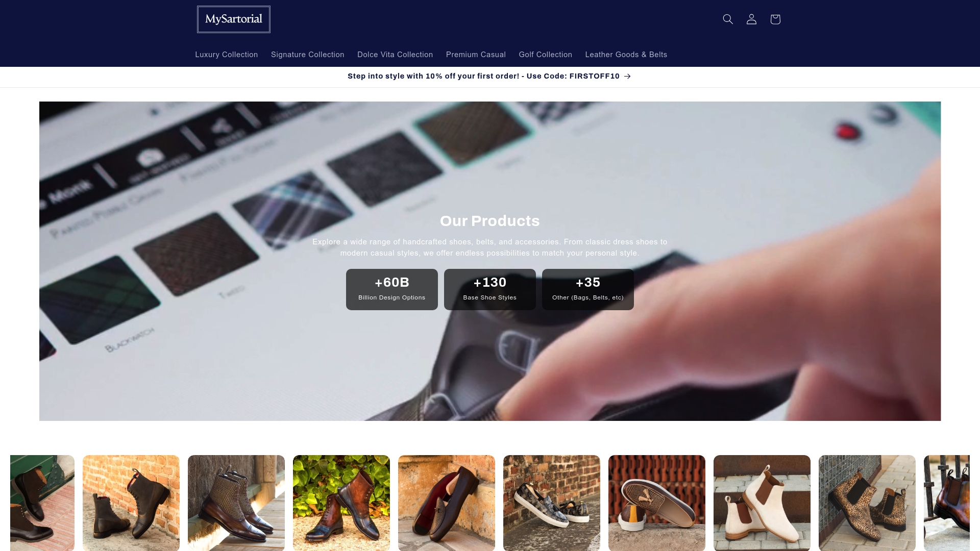Viewport: 980px width, 551px height.
Task: Select the leopard-print Chelsea boots thumbnail
Action: 867,503
